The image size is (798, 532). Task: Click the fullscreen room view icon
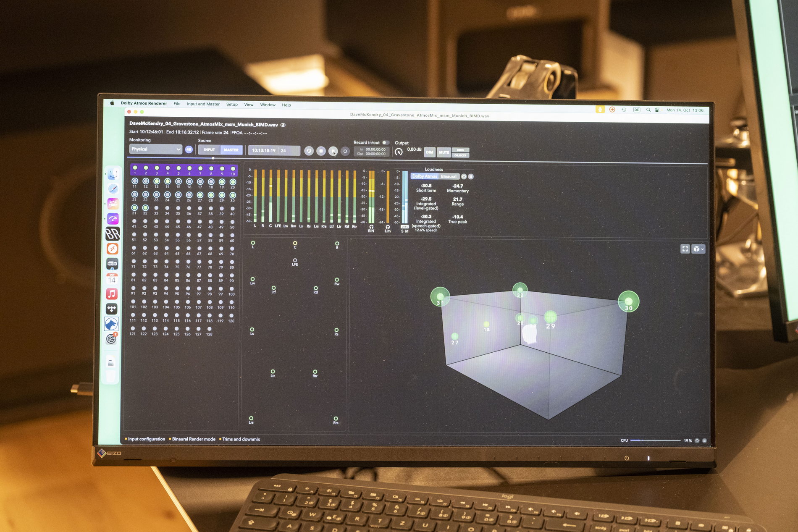tap(685, 249)
